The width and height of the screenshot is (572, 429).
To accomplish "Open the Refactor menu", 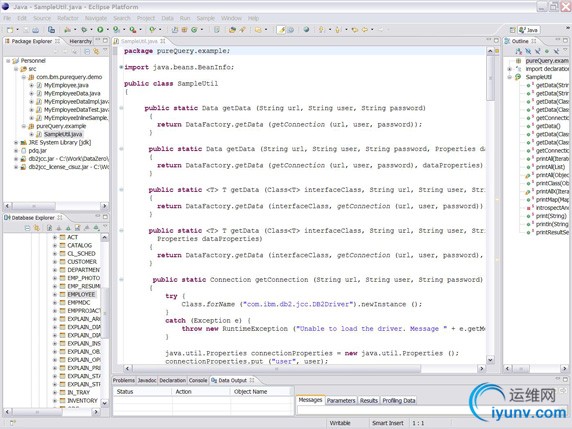I will click(67, 18).
